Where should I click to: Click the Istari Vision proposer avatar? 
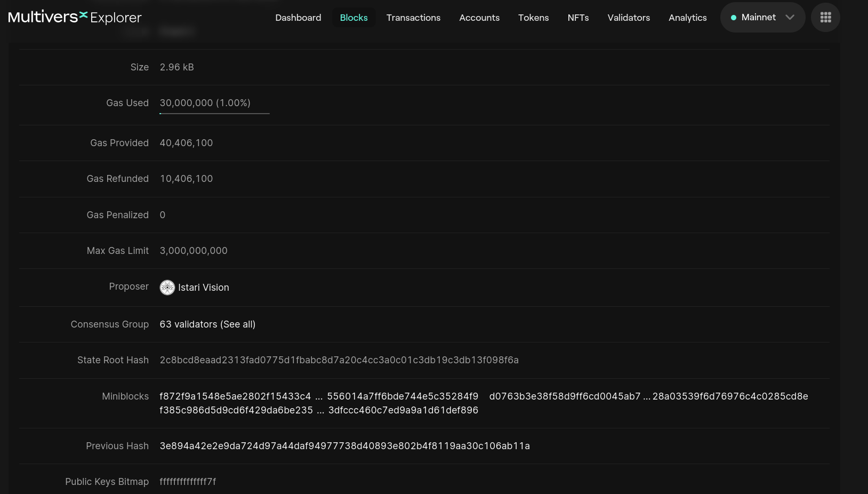tap(167, 288)
